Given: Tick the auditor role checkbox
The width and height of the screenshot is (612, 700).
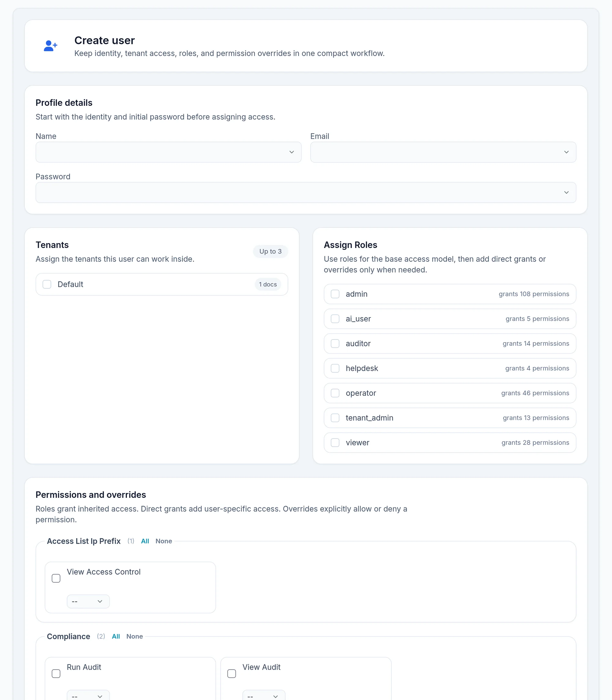Looking at the screenshot, I should (335, 343).
